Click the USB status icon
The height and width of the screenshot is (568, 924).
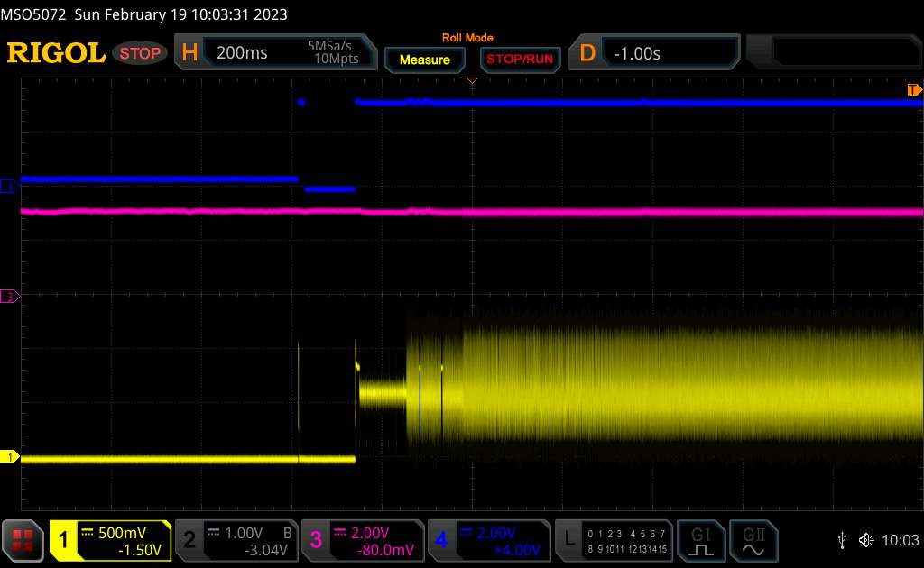pos(842,540)
